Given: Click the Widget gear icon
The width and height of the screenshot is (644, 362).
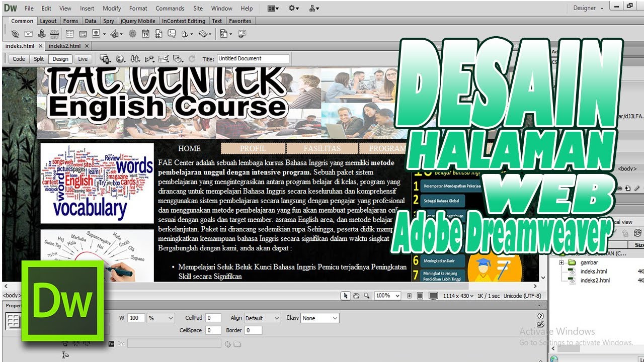Looking at the screenshot, I should click(132, 34).
